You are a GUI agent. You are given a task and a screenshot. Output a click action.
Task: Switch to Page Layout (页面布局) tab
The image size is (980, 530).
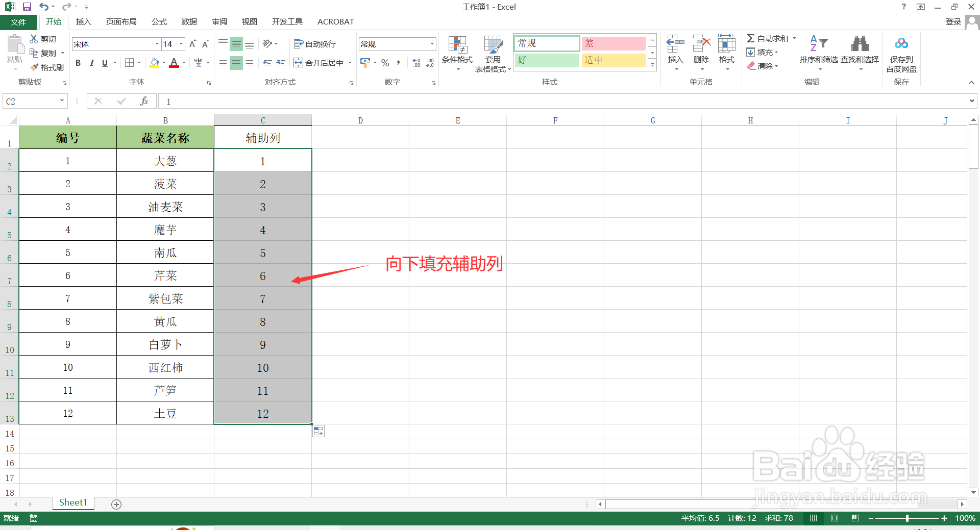click(121, 22)
